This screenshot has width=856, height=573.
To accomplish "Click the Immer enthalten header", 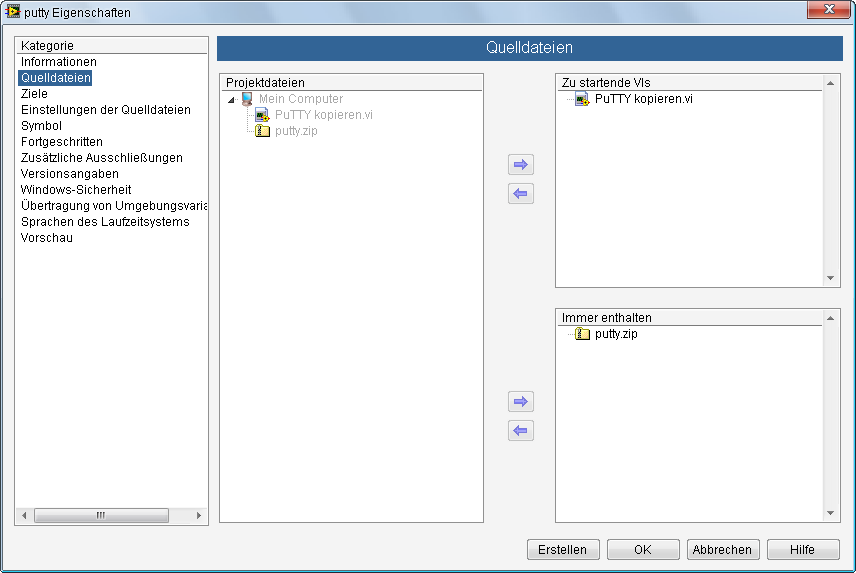I will [689, 318].
